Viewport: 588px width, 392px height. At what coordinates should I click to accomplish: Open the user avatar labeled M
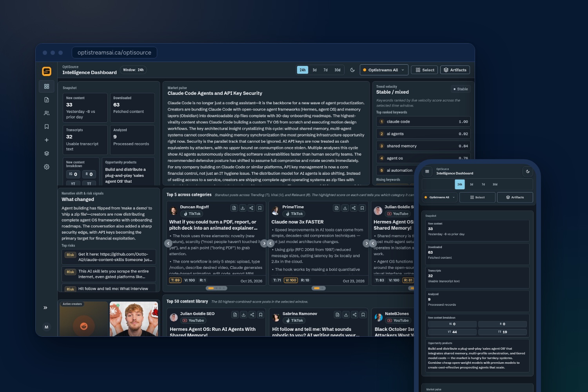[x=46, y=327]
